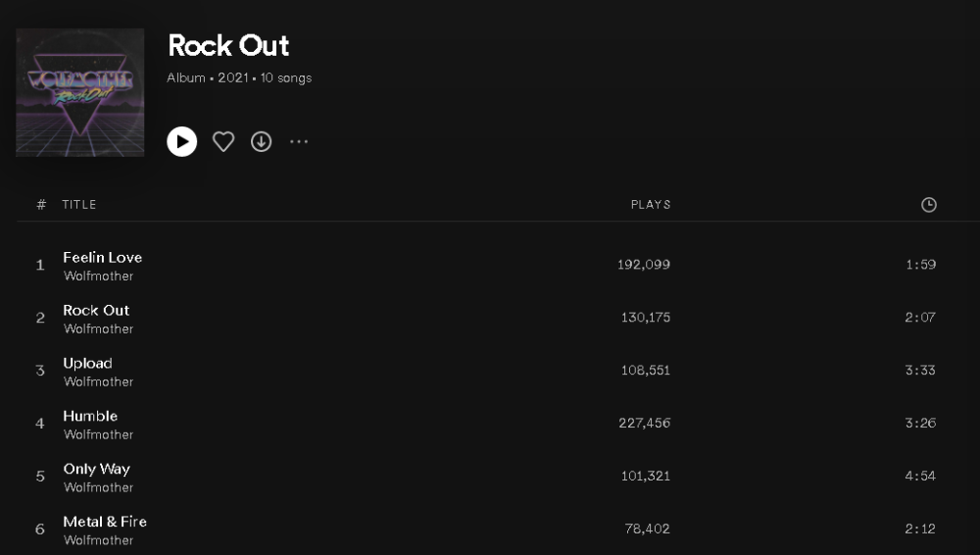Screen dimensions: 980x555
Task: Click track number 5 in the list
Action: [x=40, y=477]
